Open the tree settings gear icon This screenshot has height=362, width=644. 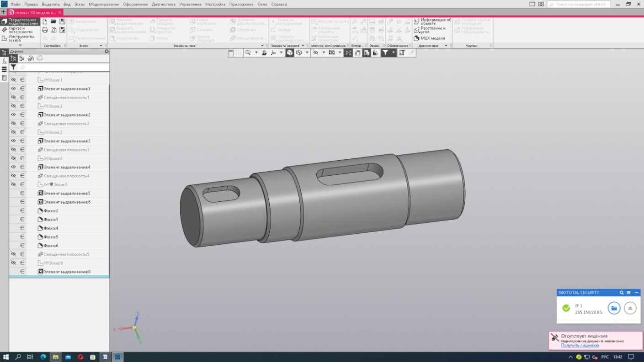106,52
